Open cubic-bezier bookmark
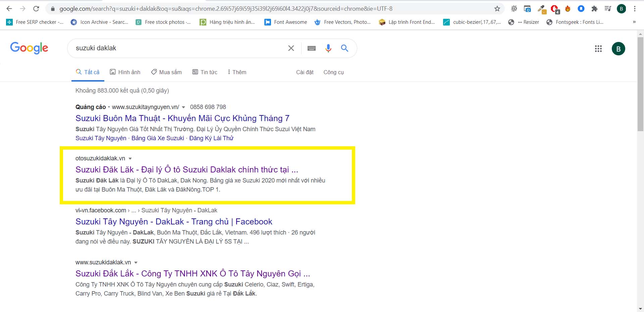644x312 pixels. [x=472, y=22]
